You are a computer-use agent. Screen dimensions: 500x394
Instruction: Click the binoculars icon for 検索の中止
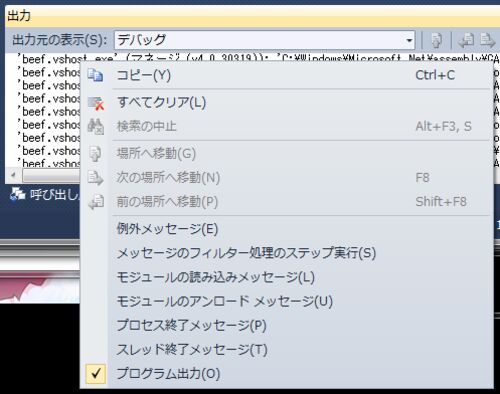(x=96, y=127)
